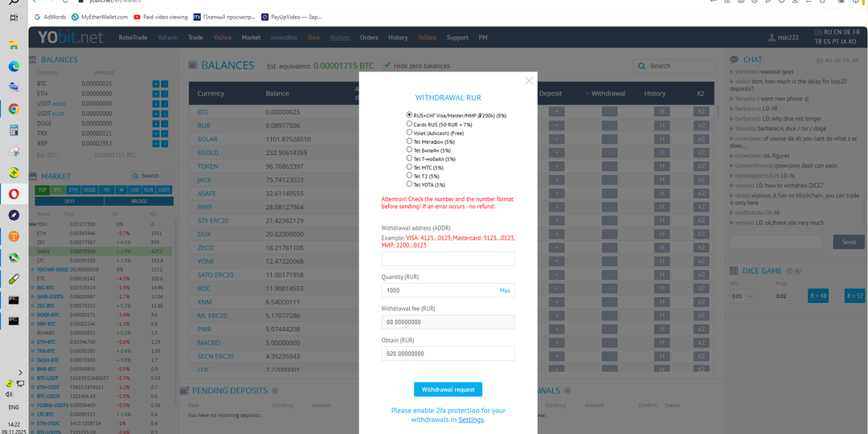Click the ENG language indicator
The width and height of the screenshot is (868, 434).
click(x=14, y=407)
